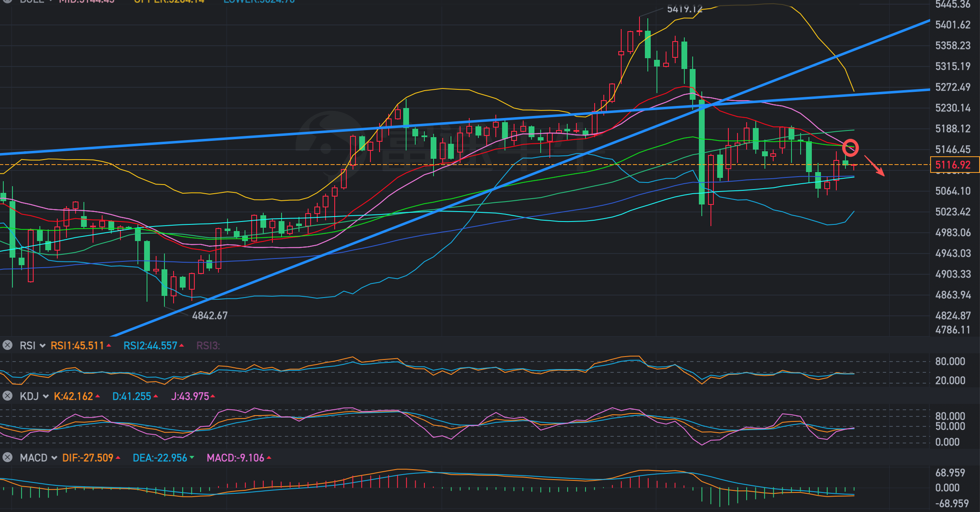Click the red downward arrow annotation
This screenshot has width=980, height=512.
875,166
